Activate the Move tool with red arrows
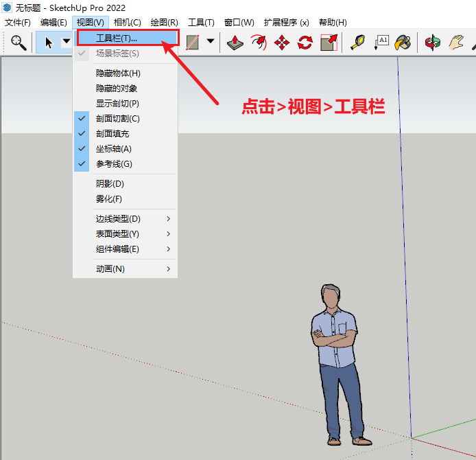 282,43
